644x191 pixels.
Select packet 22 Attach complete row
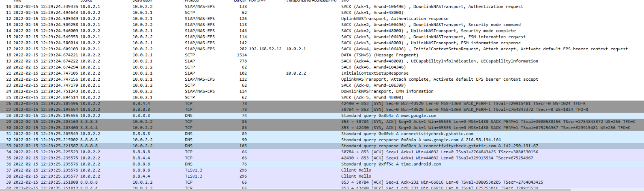(322, 79)
